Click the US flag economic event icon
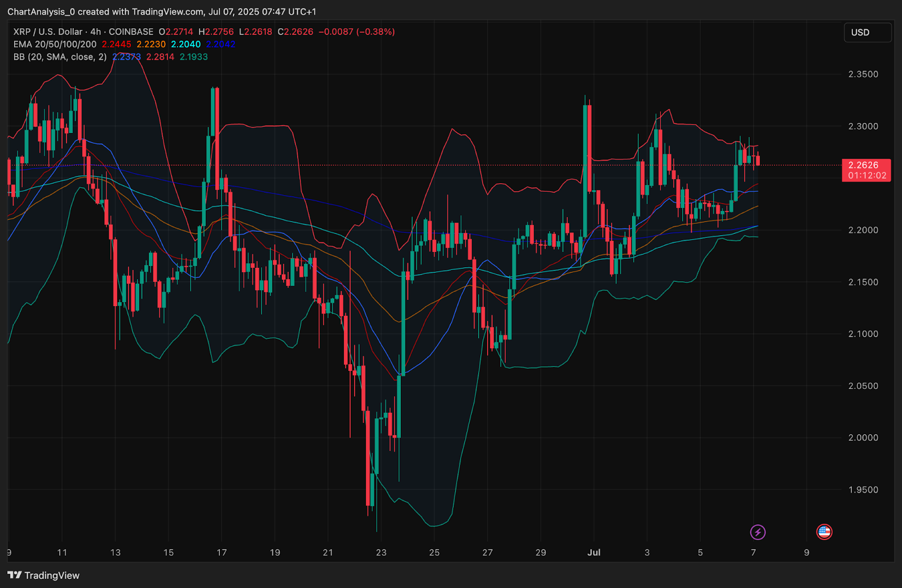Viewport: 902px width, 588px height. click(x=824, y=532)
